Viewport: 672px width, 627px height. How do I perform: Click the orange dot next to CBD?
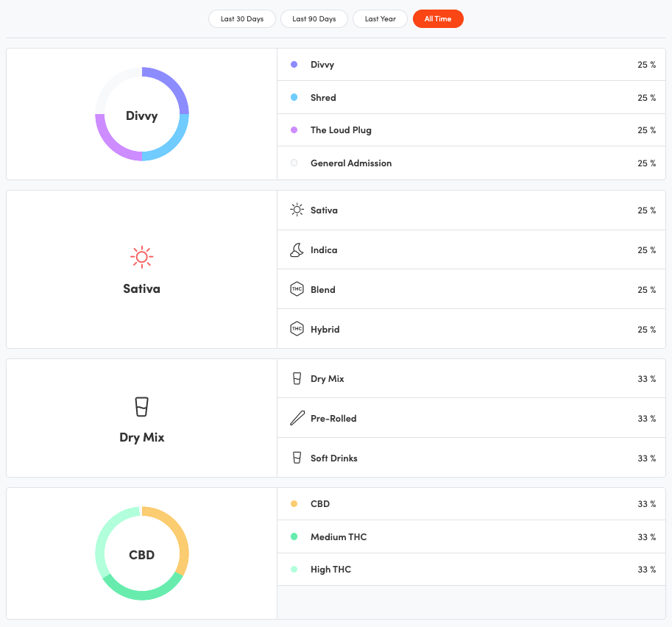(294, 504)
